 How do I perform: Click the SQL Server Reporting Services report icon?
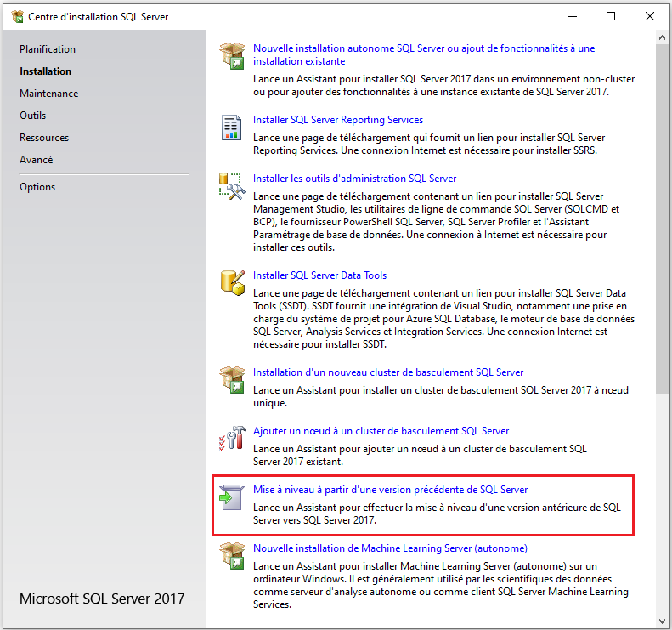(x=231, y=128)
